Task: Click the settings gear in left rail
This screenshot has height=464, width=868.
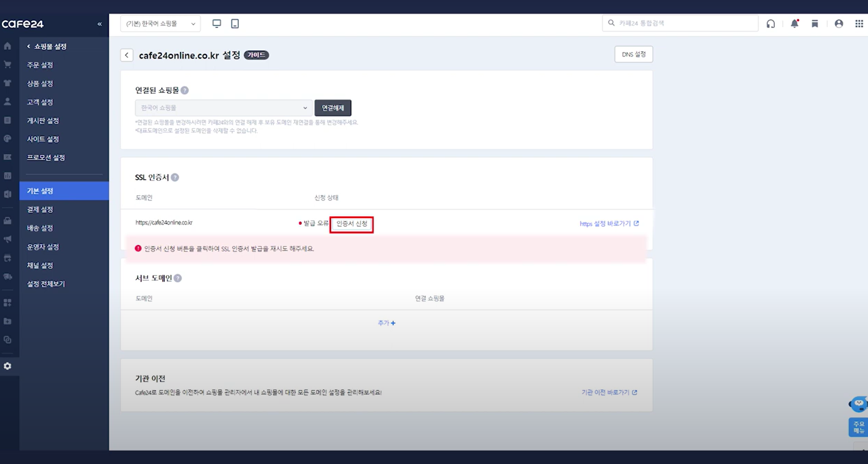Action: tap(7, 366)
